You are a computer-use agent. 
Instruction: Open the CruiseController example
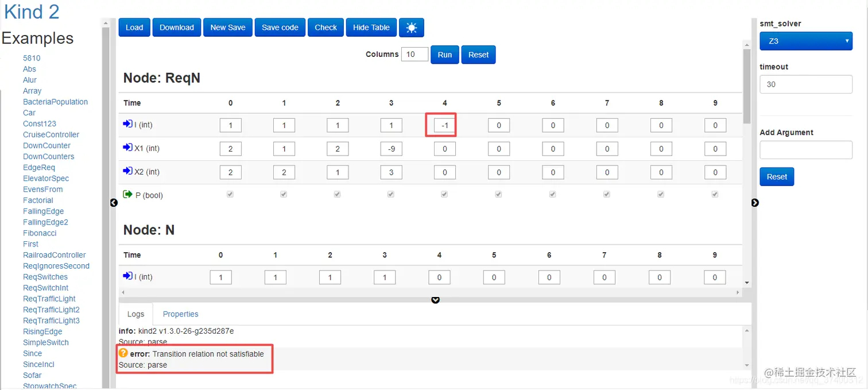(51, 134)
